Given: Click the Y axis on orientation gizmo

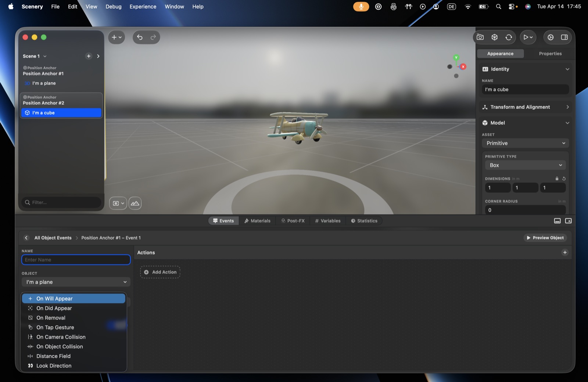Looking at the screenshot, I should point(456,58).
